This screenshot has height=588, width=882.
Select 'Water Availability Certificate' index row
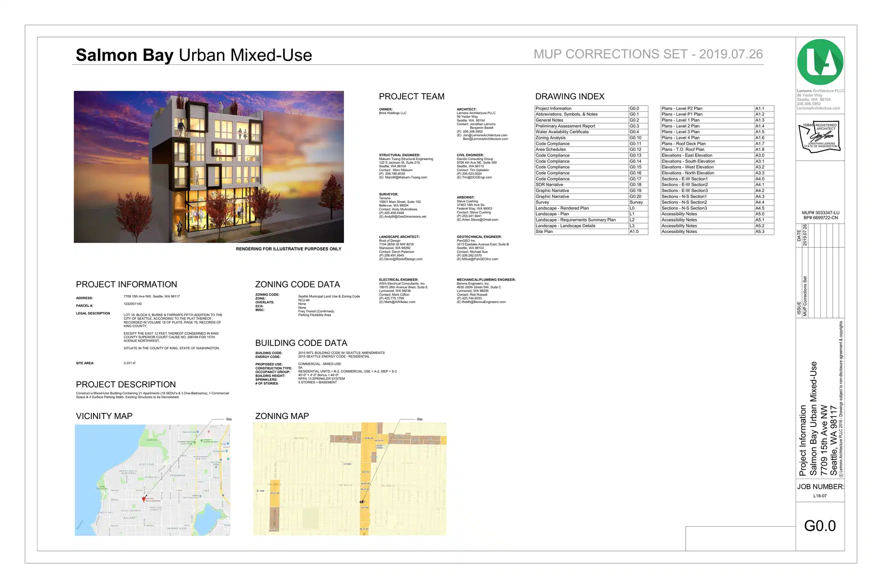click(x=591, y=132)
